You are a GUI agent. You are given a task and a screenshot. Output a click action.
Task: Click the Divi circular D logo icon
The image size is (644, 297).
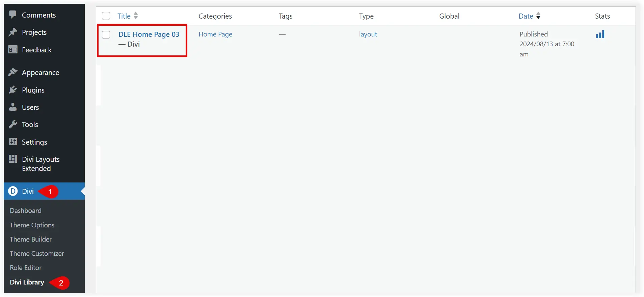tap(13, 191)
